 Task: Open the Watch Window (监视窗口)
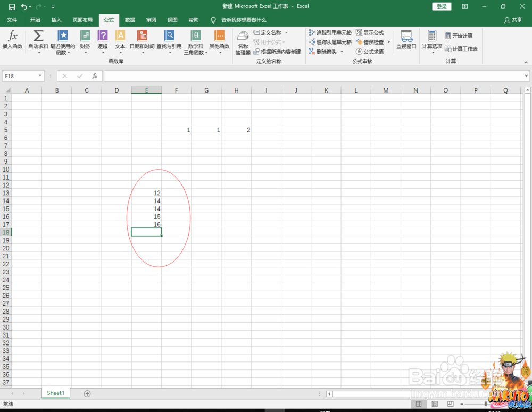406,40
